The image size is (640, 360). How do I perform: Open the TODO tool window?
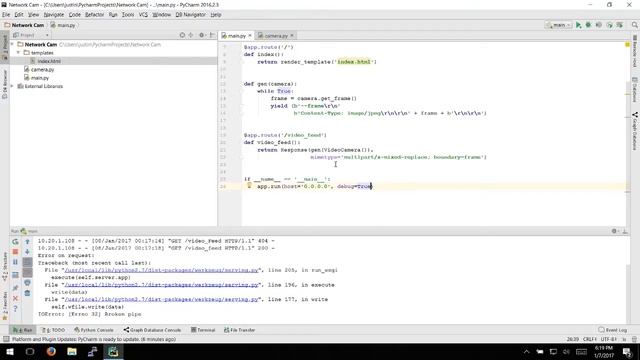click(x=53, y=330)
